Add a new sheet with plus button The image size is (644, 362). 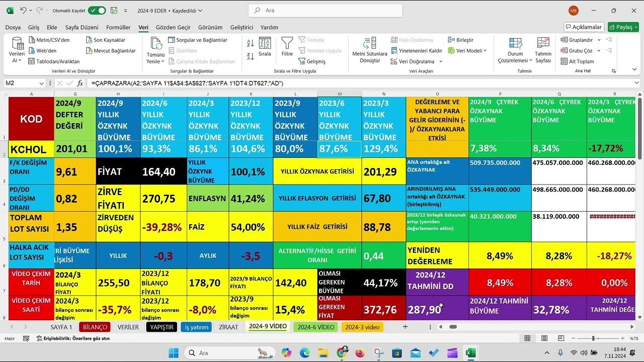(405, 327)
